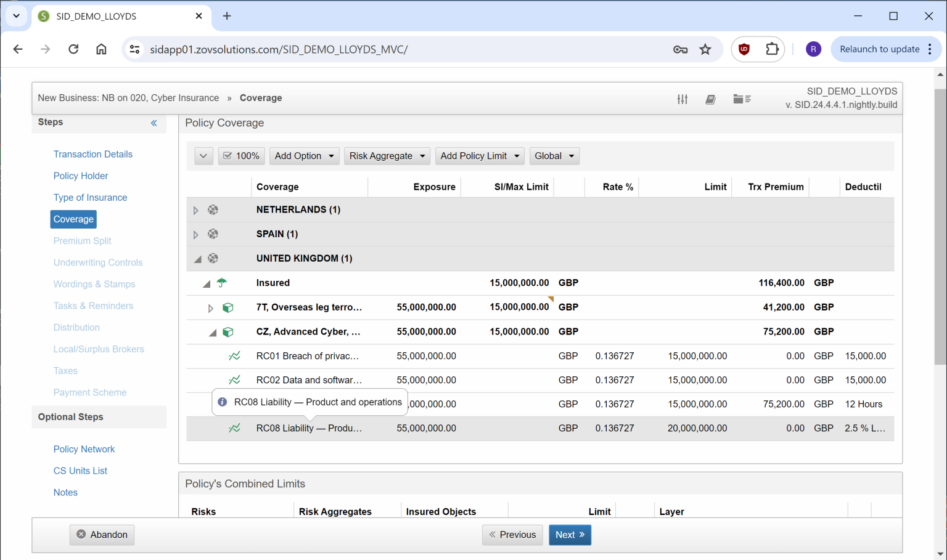Viewport: 947px width, 560px height.
Task: Collapse the Steps panel with double chevron
Action: pos(154,123)
